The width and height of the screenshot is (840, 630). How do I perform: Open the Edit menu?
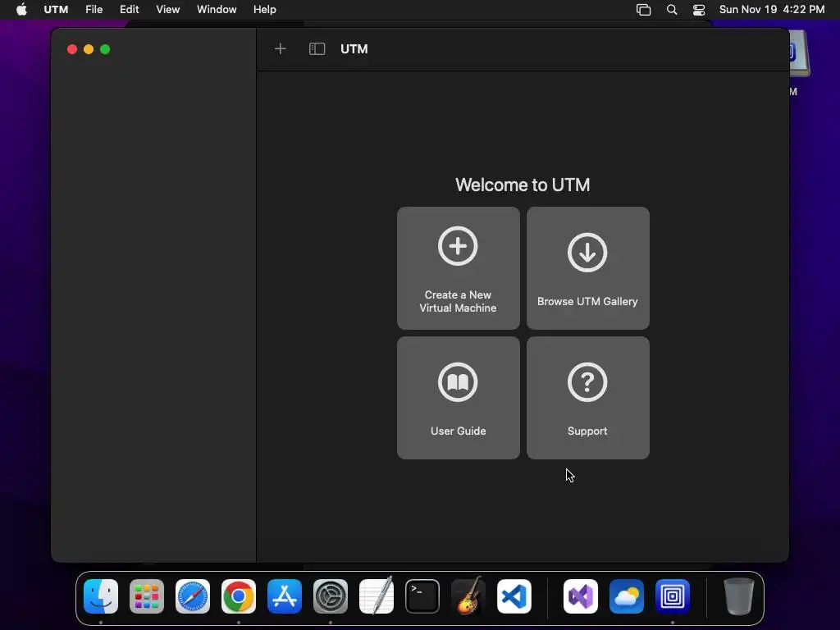click(129, 10)
